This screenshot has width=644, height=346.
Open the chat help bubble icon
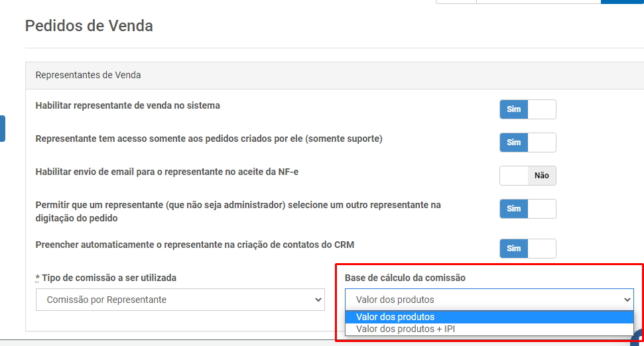click(638, 337)
